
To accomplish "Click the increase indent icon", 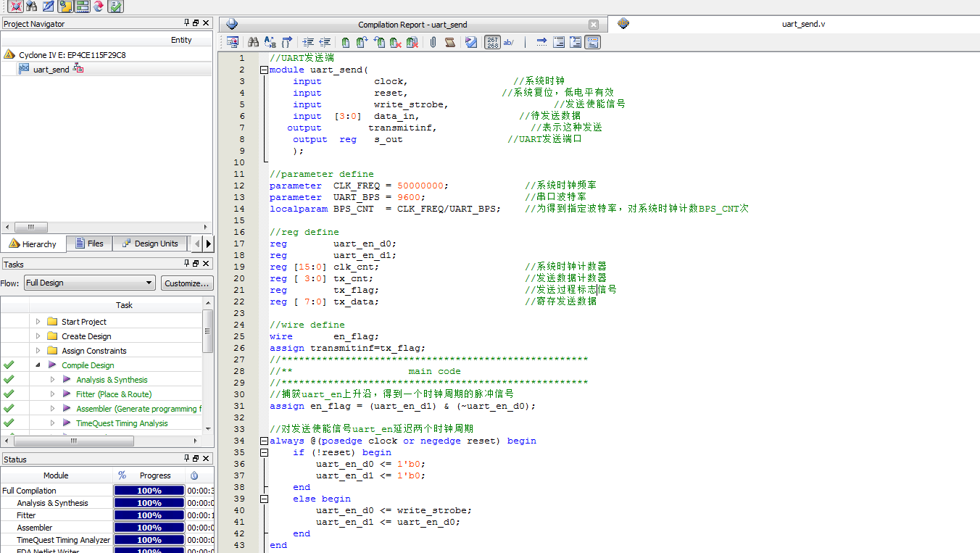I will tap(308, 43).
